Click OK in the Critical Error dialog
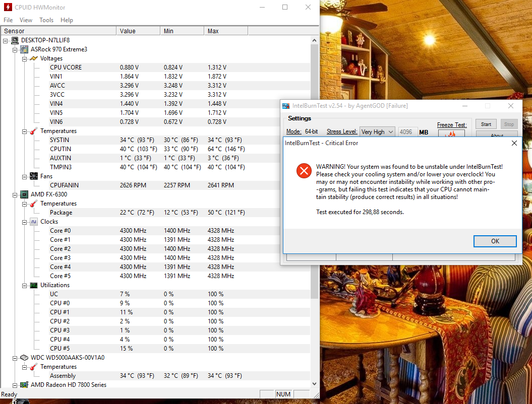The height and width of the screenshot is (404, 532). tap(495, 241)
